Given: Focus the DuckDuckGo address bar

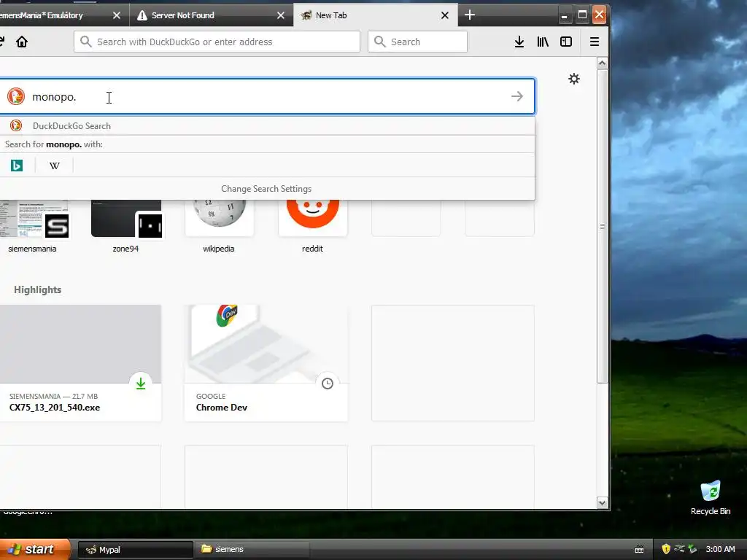Looking at the screenshot, I should tap(217, 42).
